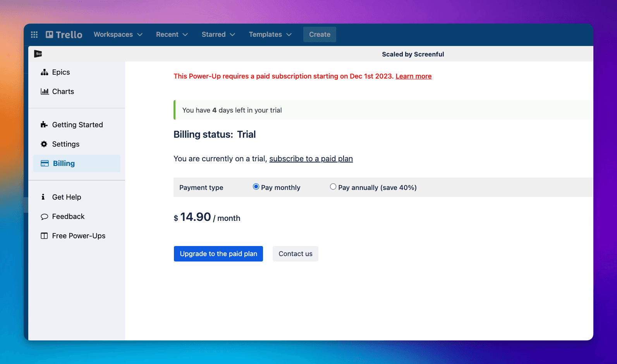This screenshot has height=364, width=617.
Task: Open the Trello app switcher grid icon
Action: 34,34
